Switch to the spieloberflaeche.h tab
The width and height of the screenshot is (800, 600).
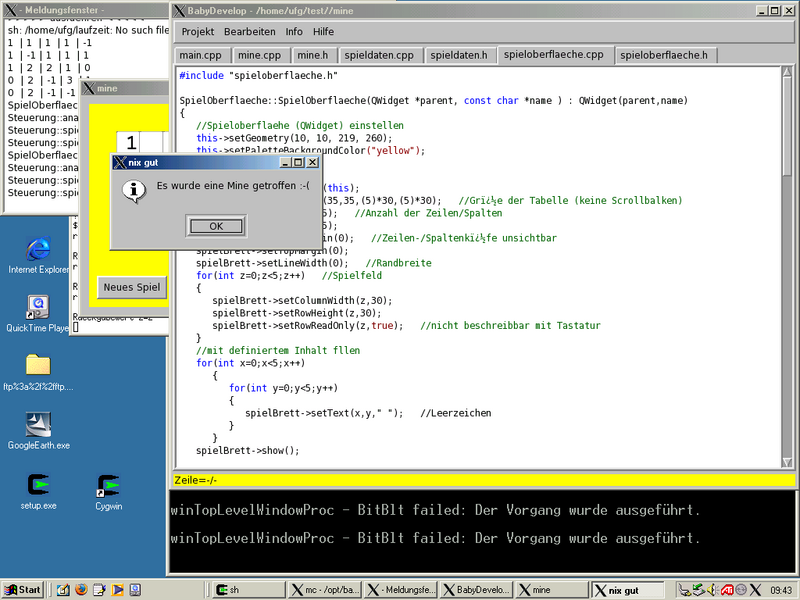[664, 55]
